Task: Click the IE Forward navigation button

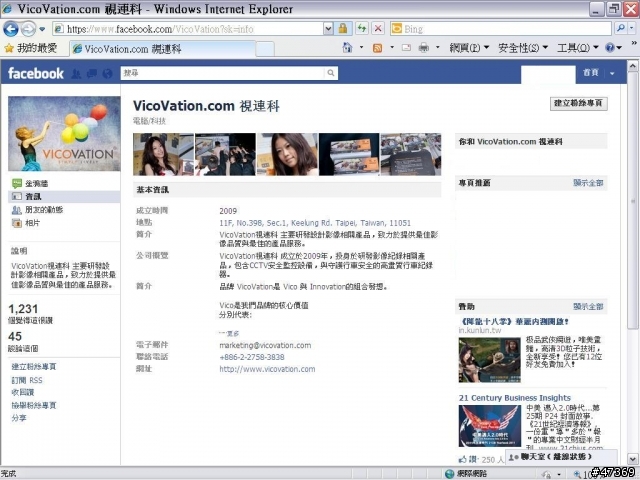Action: click(x=28, y=29)
